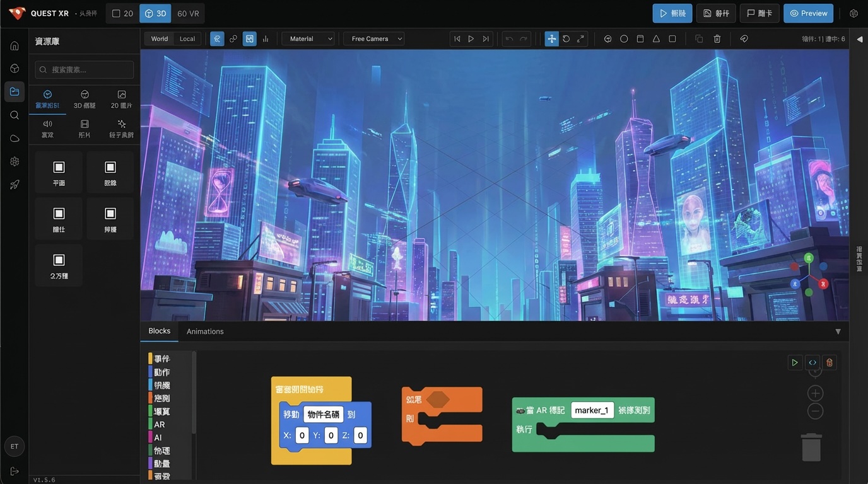Screen dimensions: 868x484
Task: Clear blocks with orange trash icon
Action: (x=830, y=362)
